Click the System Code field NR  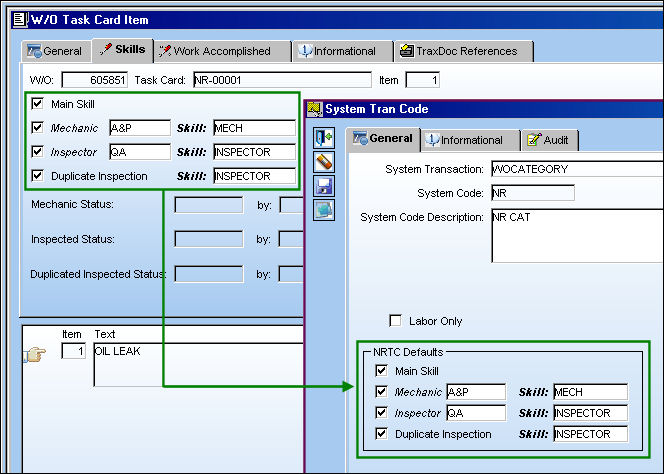[x=533, y=193]
